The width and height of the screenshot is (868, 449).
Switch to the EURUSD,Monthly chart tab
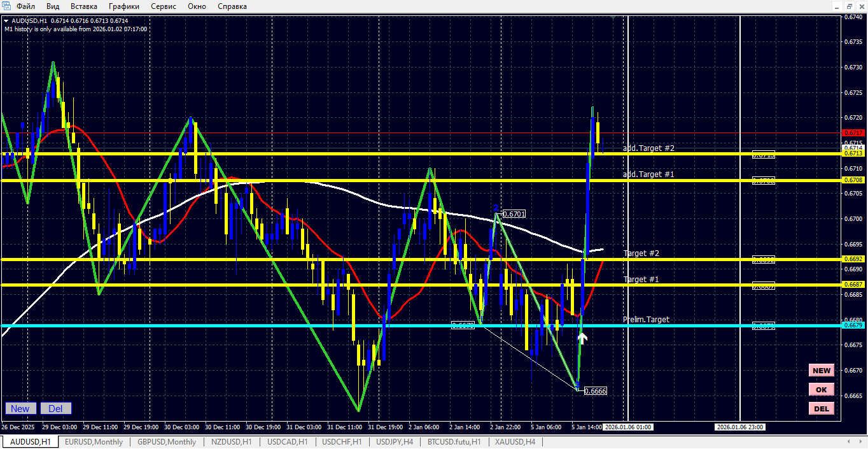pyautogui.click(x=94, y=441)
